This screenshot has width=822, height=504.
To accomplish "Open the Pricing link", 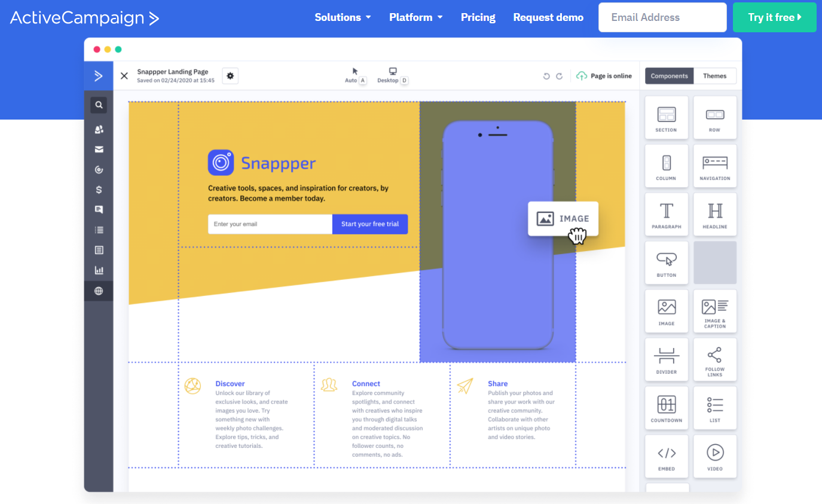I will tap(478, 17).
